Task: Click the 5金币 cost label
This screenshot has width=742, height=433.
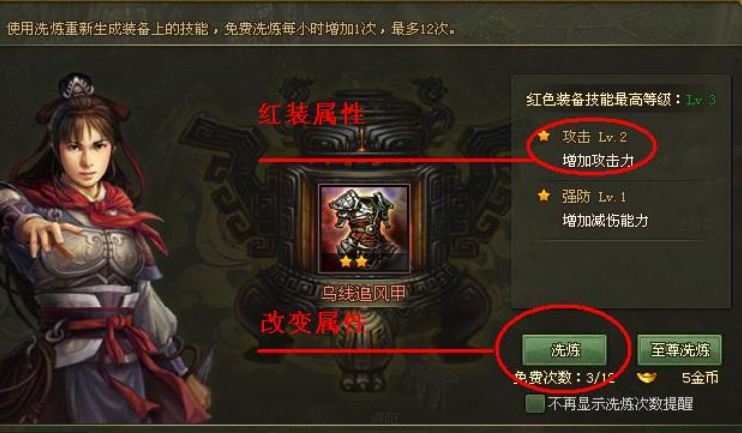Action: (x=700, y=378)
